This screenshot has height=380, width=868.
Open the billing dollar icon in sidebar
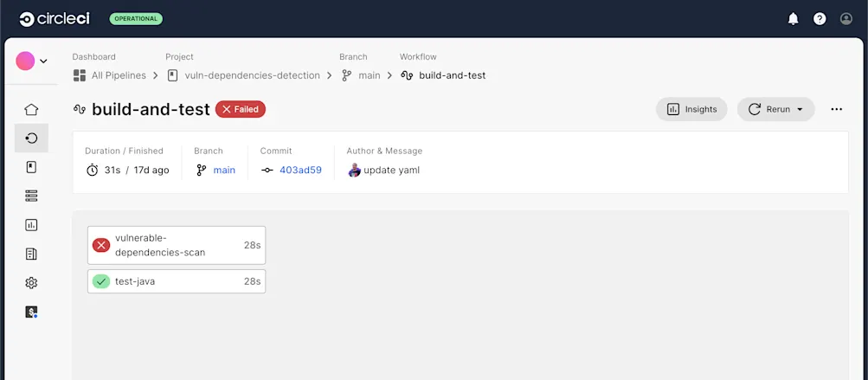tap(31, 312)
